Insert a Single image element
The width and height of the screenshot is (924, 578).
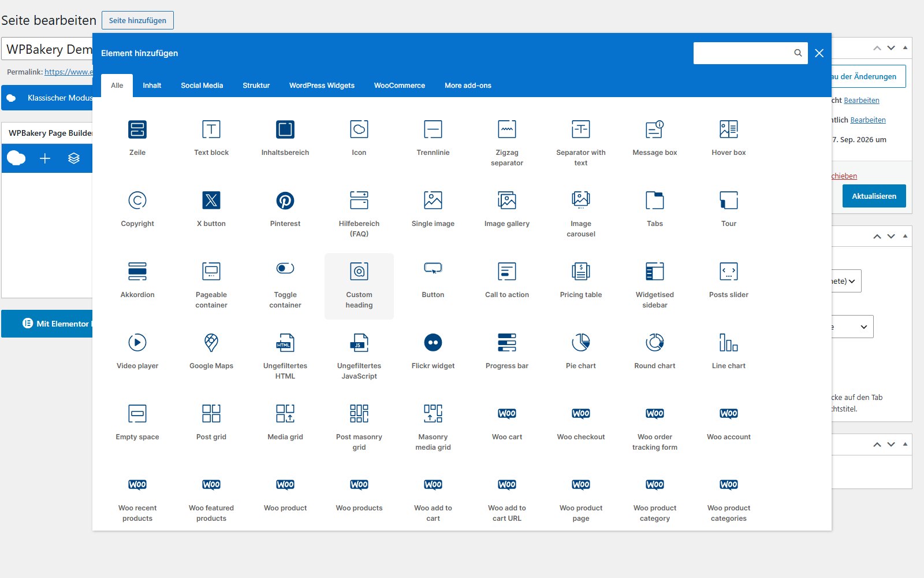click(433, 209)
